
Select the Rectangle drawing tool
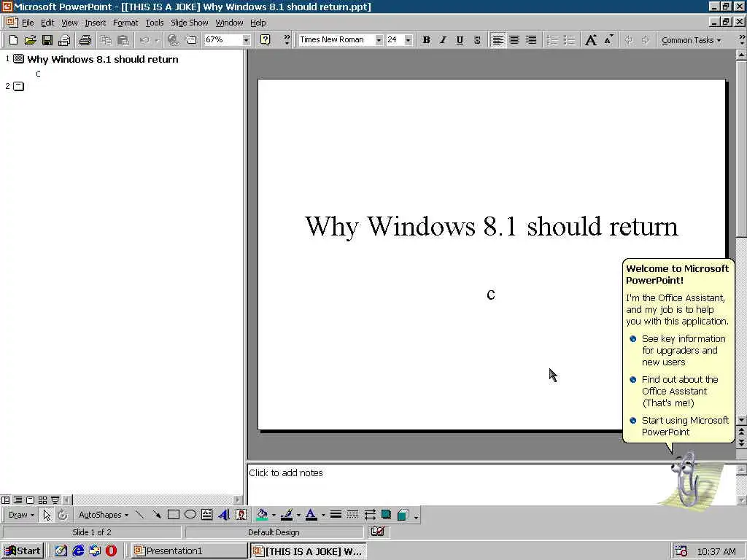pyautogui.click(x=174, y=515)
